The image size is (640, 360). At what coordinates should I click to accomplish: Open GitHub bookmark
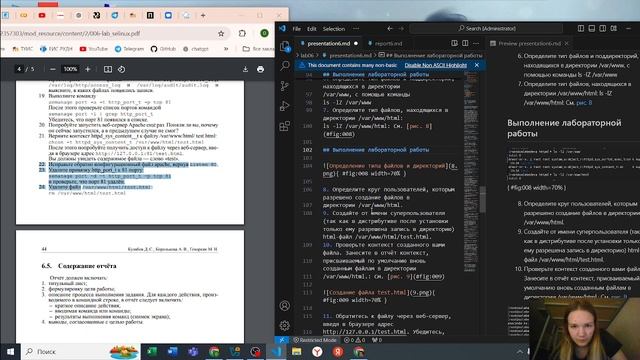[163, 49]
